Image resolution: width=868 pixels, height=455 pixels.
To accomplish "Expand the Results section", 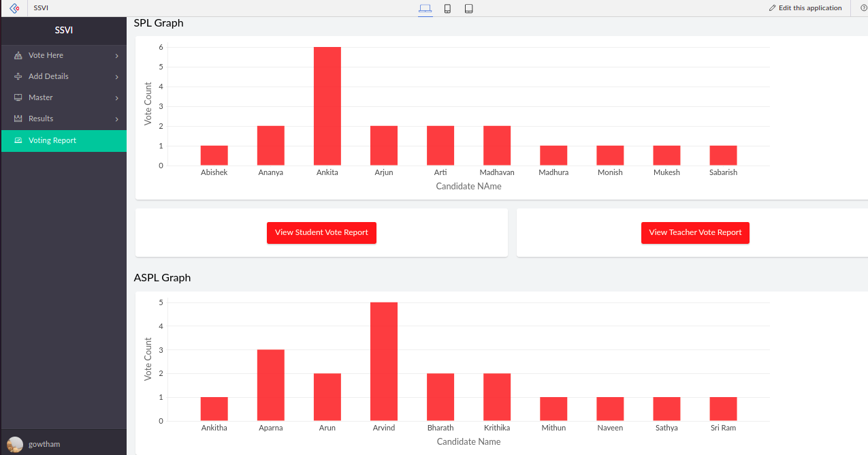I will [42, 119].
